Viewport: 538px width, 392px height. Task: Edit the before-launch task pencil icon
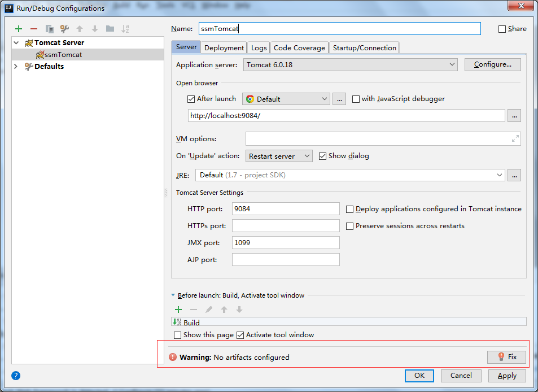coord(209,310)
